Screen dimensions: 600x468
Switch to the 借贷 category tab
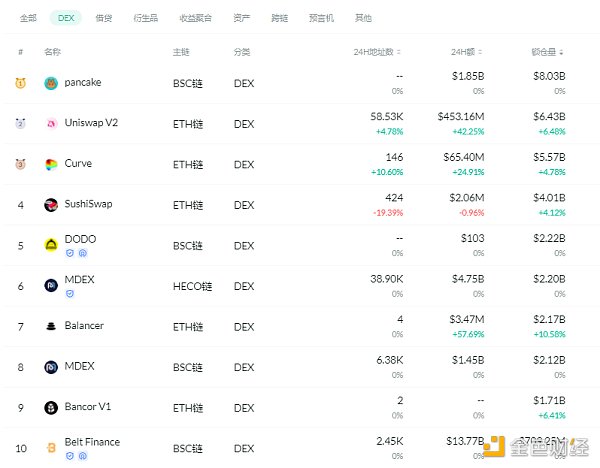coord(104,18)
